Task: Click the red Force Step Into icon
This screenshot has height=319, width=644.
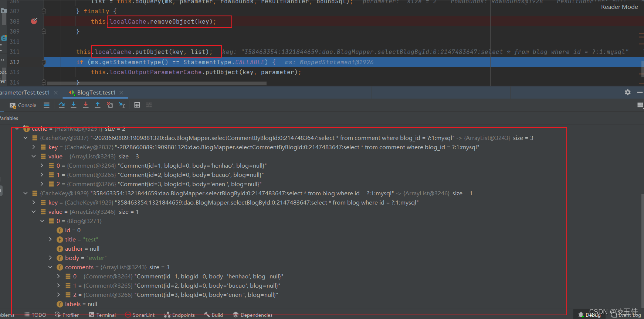Action: [86, 105]
